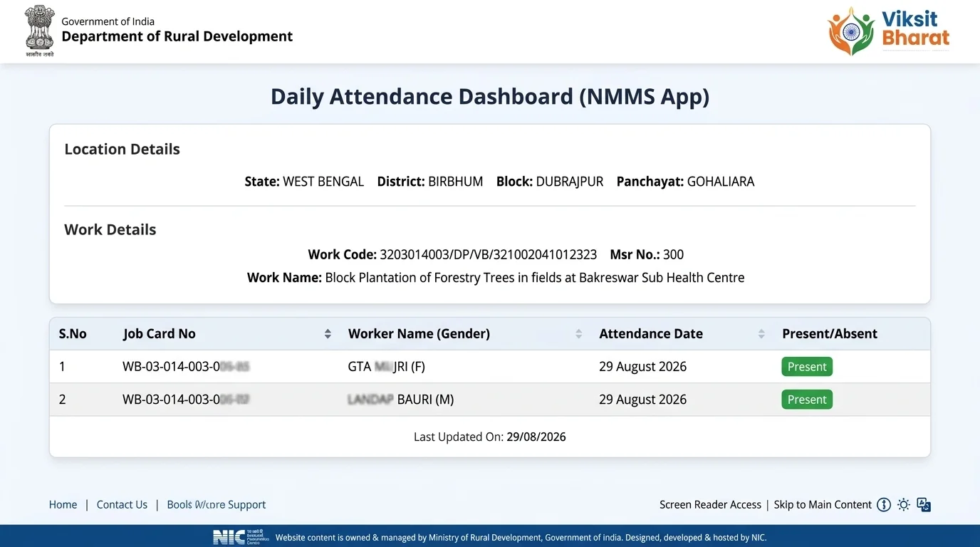Click the Work Name Block Plantation text
The width and height of the screenshot is (980, 547).
click(535, 278)
